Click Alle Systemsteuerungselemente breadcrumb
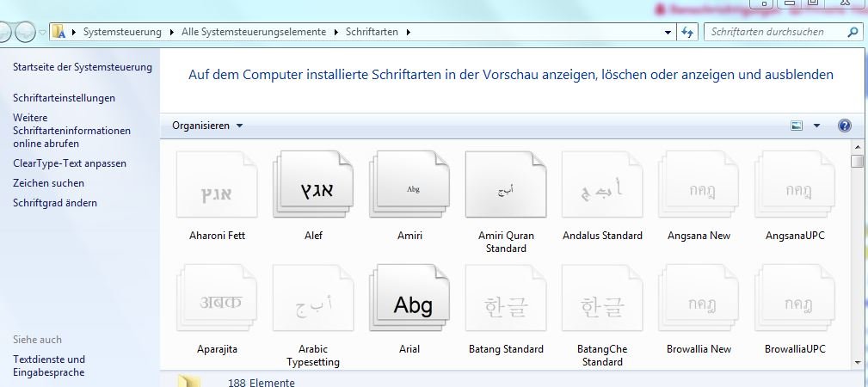The image size is (868, 387). tap(254, 32)
